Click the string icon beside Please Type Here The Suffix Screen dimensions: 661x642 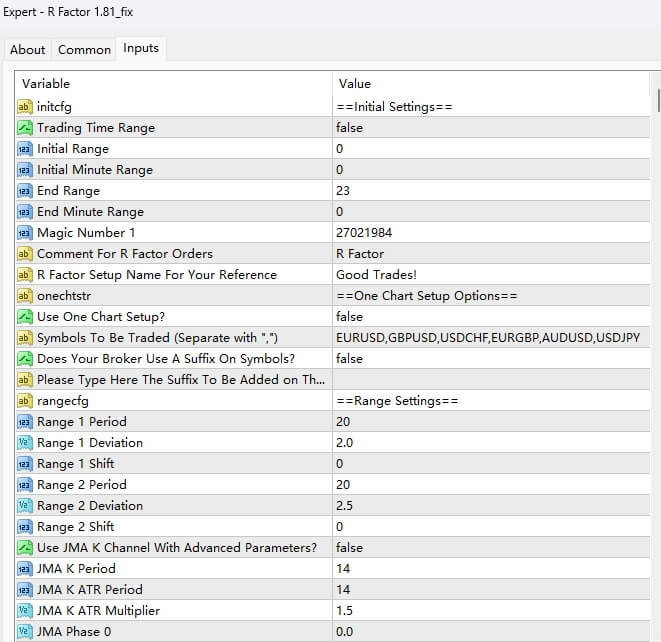tap(24, 380)
